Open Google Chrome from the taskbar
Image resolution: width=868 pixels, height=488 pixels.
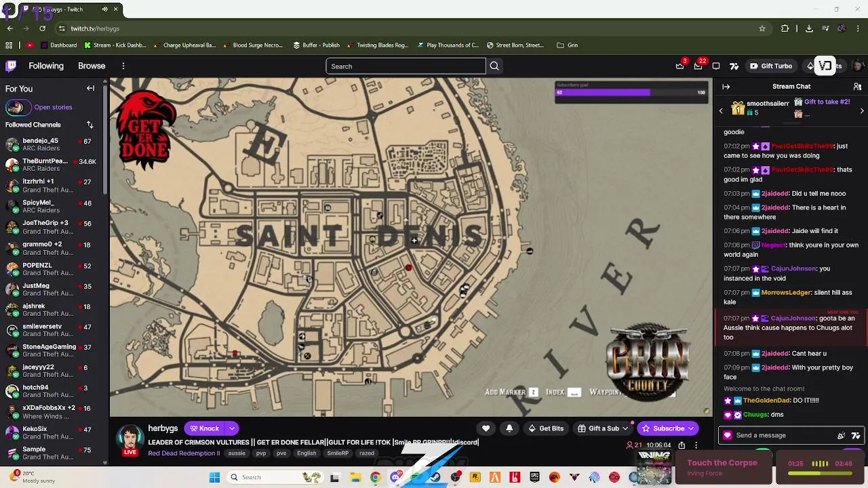coord(375,477)
